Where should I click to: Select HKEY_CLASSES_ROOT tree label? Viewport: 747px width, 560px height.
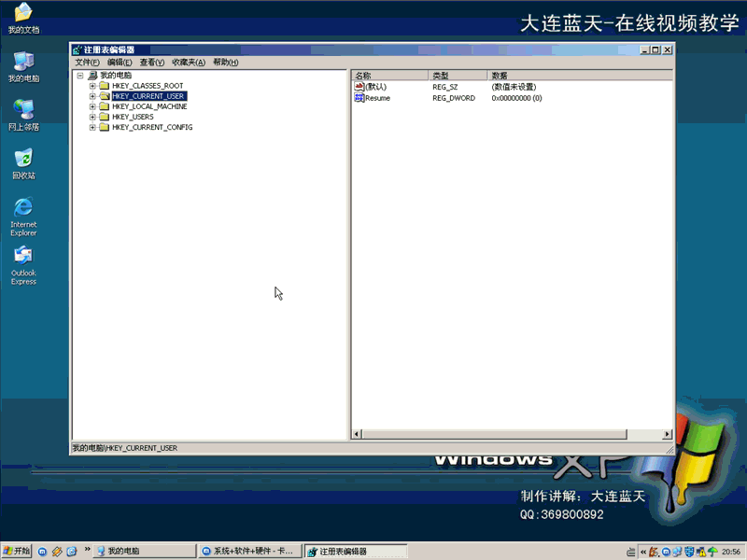click(x=148, y=86)
